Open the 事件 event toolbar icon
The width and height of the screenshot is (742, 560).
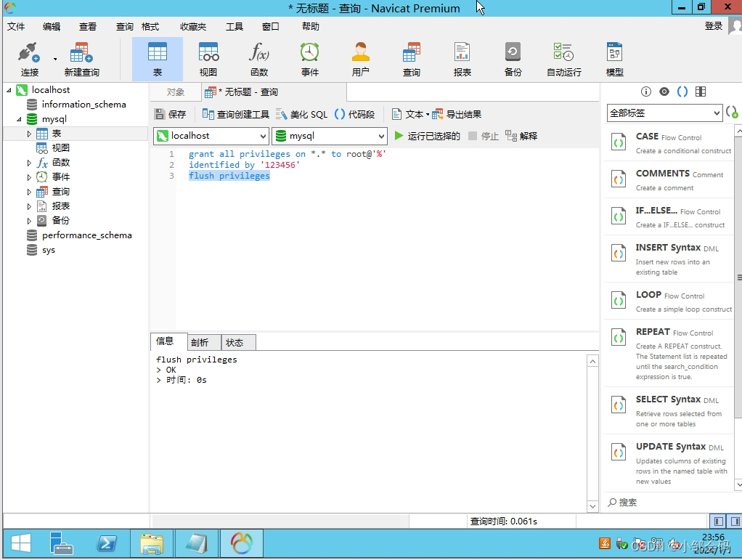[x=309, y=59]
